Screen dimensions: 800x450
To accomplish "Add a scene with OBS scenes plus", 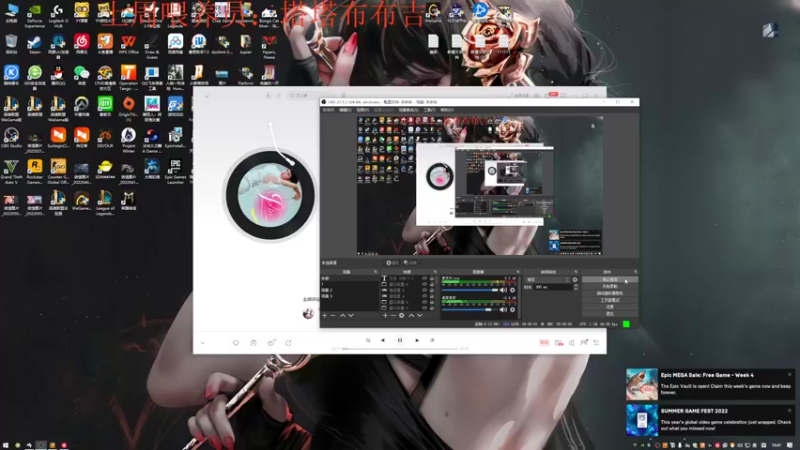I will point(324,315).
